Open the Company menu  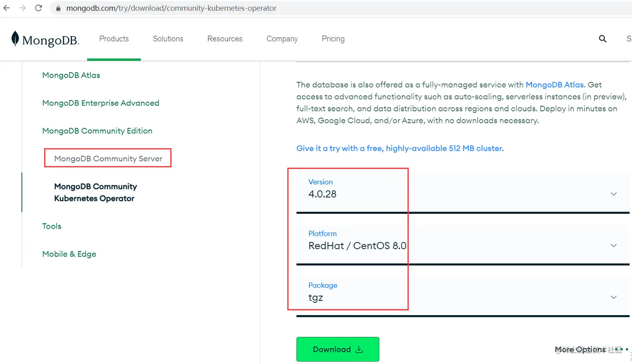click(282, 39)
